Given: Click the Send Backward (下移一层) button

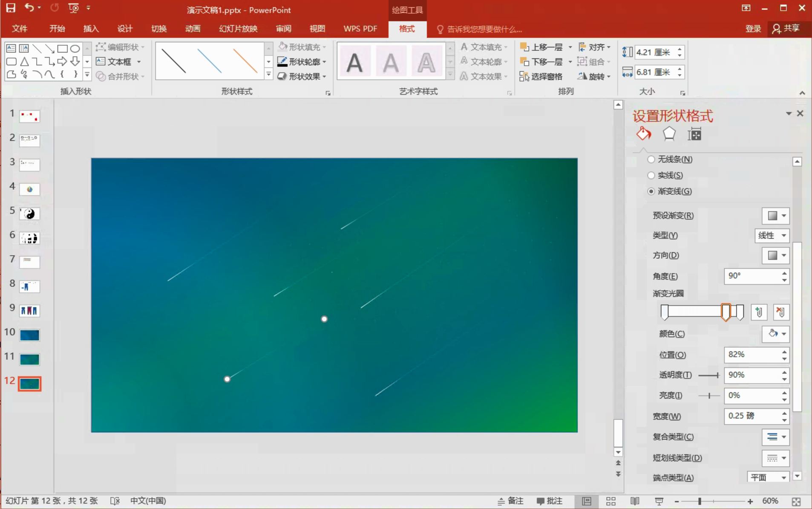Looking at the screenshot, I should (x=541, y=62).
